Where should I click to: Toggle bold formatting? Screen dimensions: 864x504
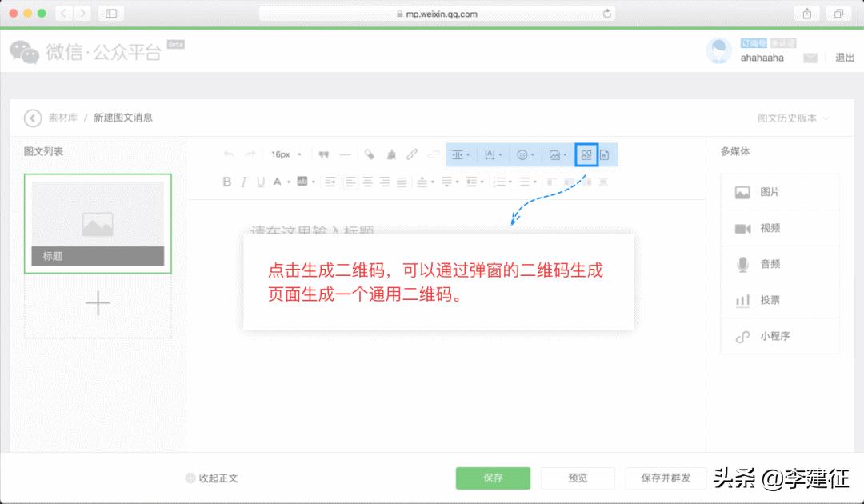(228, 182)
